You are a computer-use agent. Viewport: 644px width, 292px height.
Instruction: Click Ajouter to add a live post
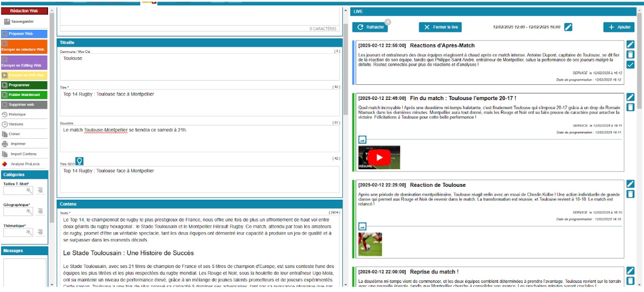(x=618, y=27)
